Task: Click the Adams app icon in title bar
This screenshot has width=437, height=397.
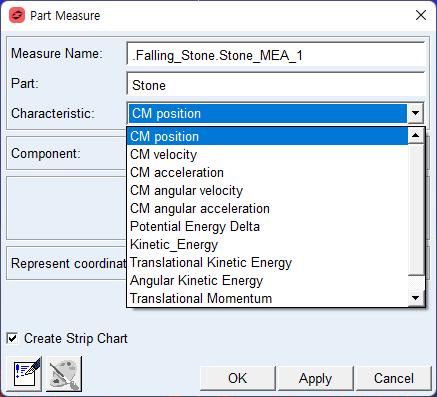Action: (x=17, y=15)
